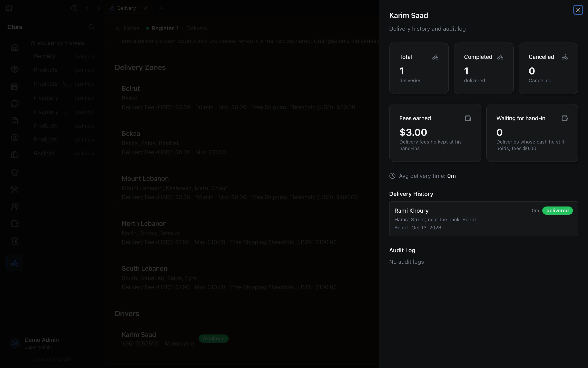Open Register 1 breadcrumb
Screen dimensions: 588x368
coord(165,28)
